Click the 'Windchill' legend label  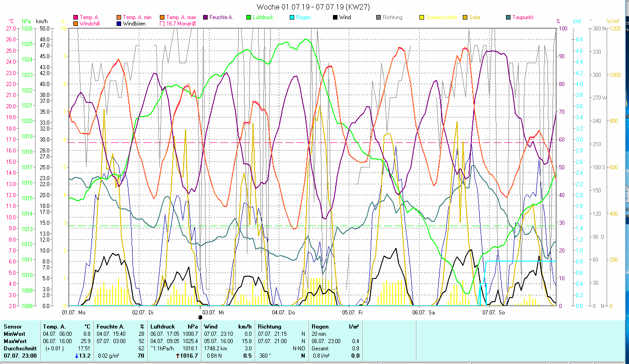(90, 24)
